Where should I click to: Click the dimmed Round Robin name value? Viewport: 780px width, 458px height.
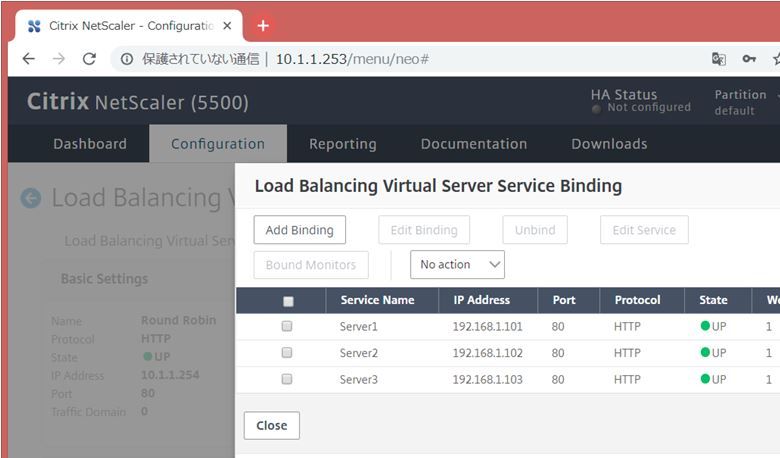(x=179, y=320)
